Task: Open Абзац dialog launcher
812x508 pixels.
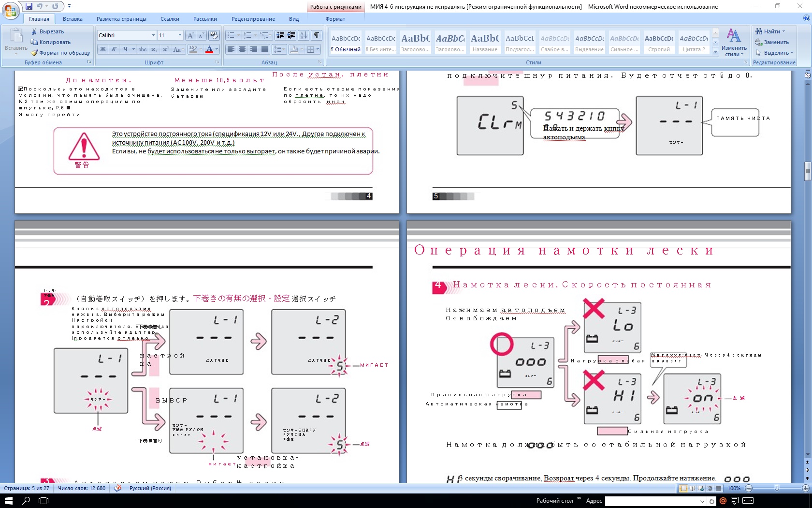Action: 320,62
